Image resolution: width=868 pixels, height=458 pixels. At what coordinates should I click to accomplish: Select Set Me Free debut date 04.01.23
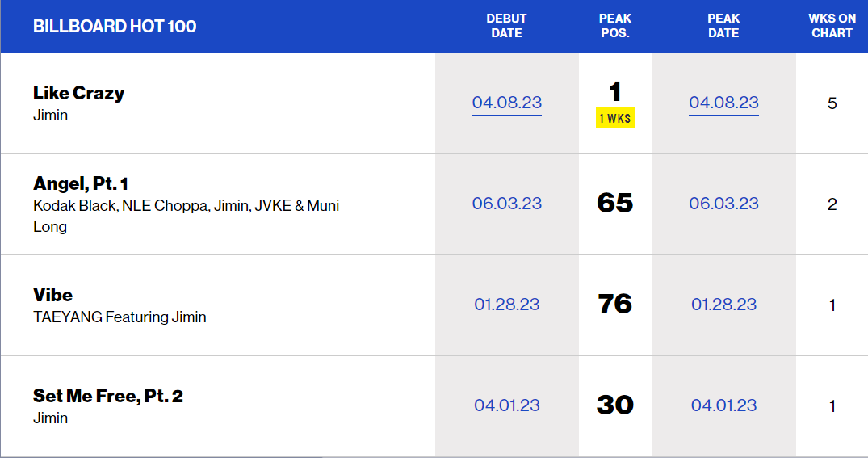point(506,405)
